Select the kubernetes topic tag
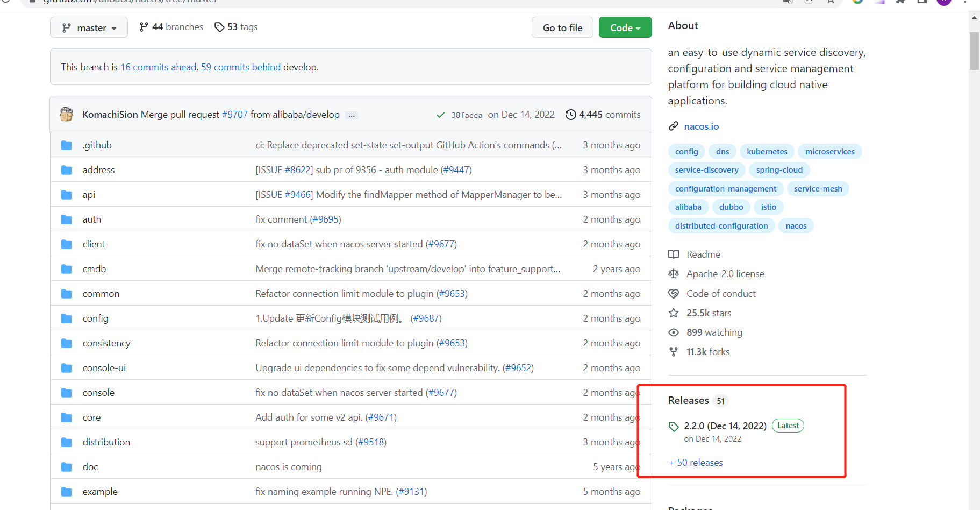 [767, 152]
